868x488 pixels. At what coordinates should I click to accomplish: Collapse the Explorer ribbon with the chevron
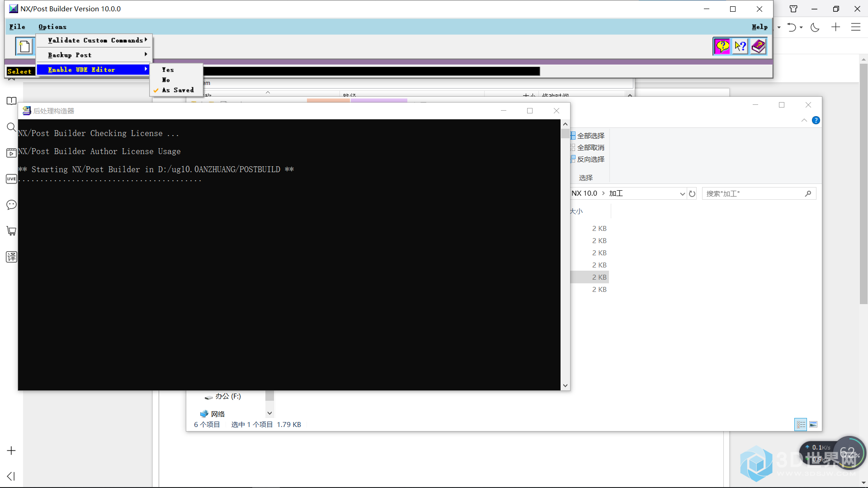[804, 120]
